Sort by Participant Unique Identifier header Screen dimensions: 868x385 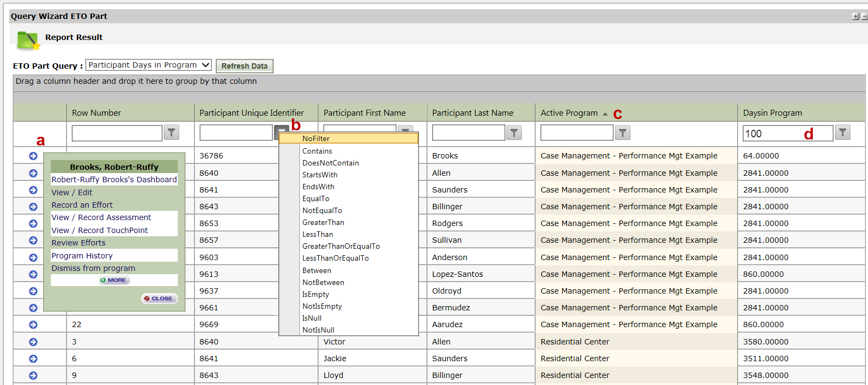tap(251, 113)
